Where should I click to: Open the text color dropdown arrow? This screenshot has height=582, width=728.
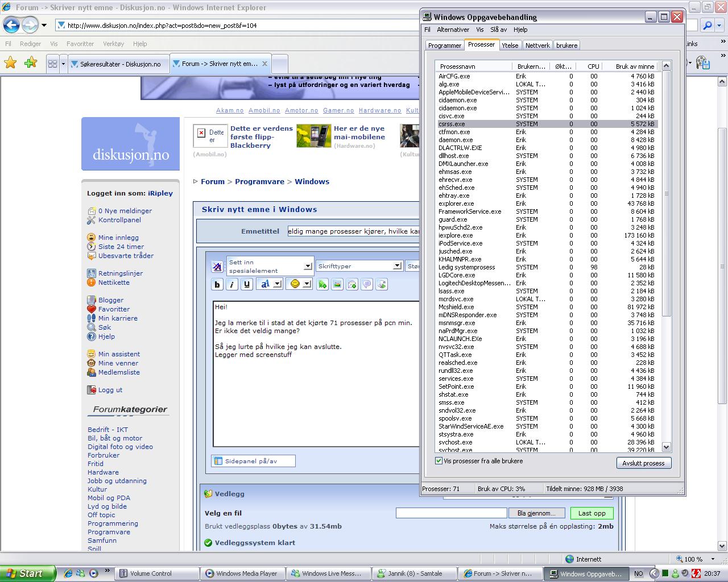click(x=277, y=284)
